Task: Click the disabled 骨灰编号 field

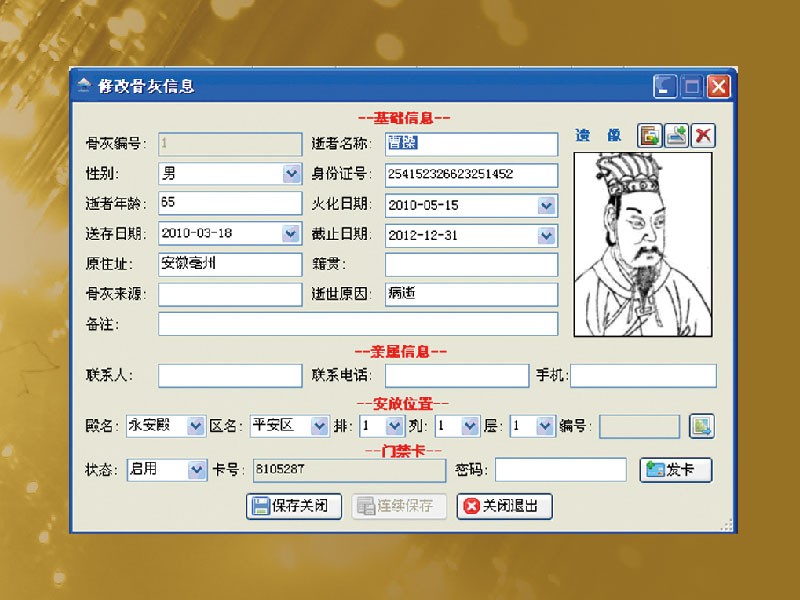Action: (x=230, y=144)
